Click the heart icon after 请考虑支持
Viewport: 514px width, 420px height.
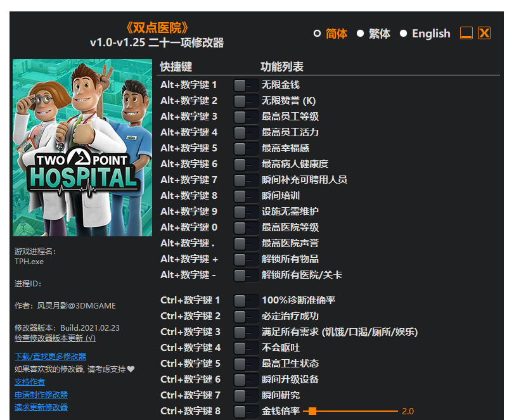[131, 369]
